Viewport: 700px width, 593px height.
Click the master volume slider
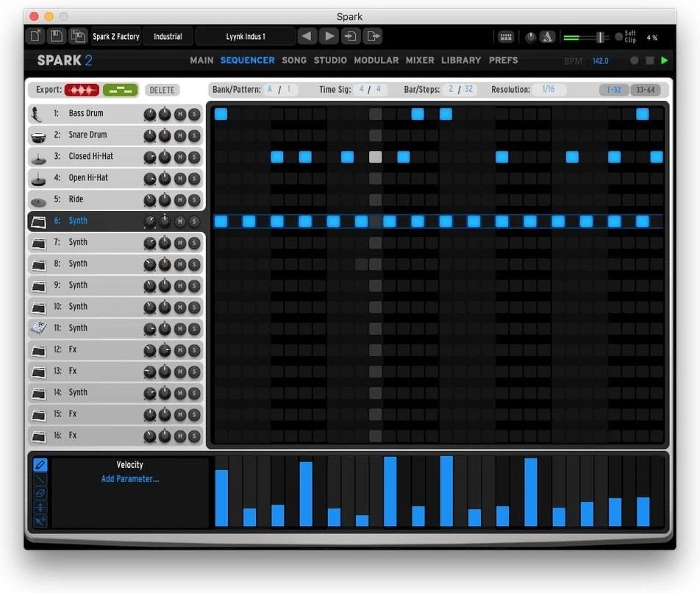(587, 38)
